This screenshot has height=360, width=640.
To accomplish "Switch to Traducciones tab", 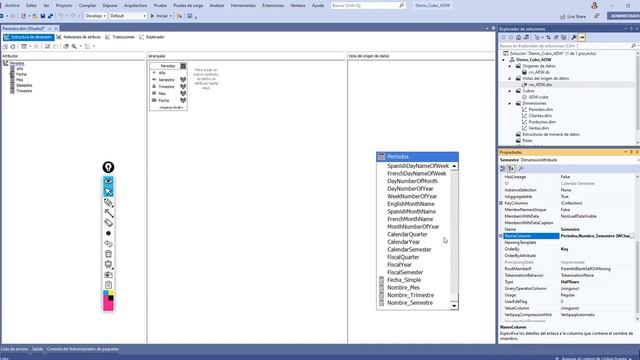I will click(120, 37).
